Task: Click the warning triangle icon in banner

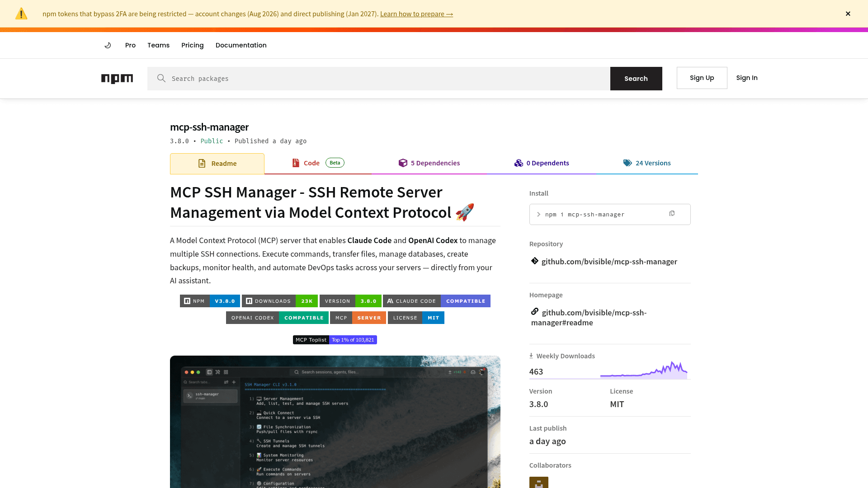Action: click(21, 14)
